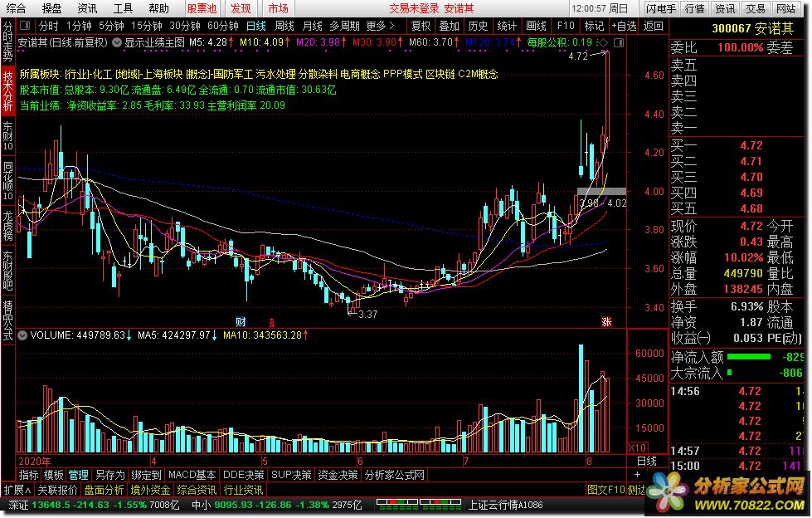Select the 15分钟 period

click(147, 26)
